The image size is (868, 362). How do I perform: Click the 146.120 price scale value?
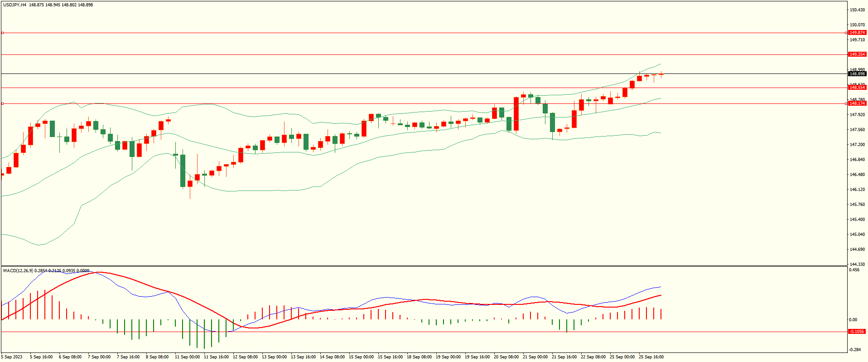pyautogui.click(x=857, y=190)
